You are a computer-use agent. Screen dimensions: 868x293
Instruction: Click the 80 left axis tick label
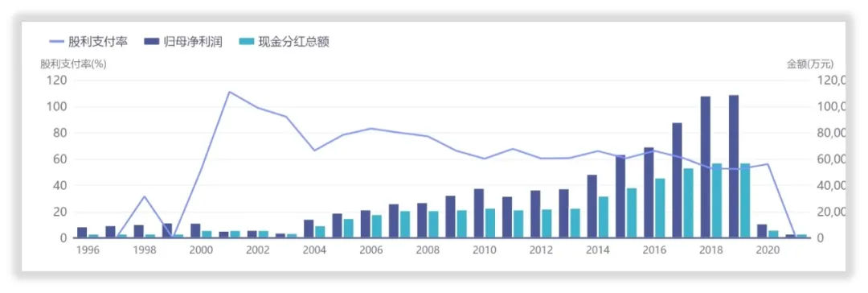tap(60, 133)
